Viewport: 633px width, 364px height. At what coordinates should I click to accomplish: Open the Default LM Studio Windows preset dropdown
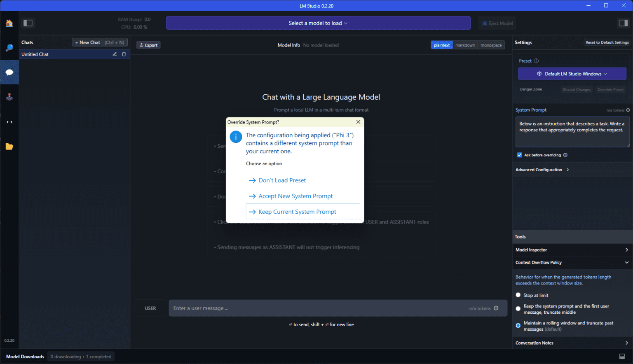tap(572, 73)
